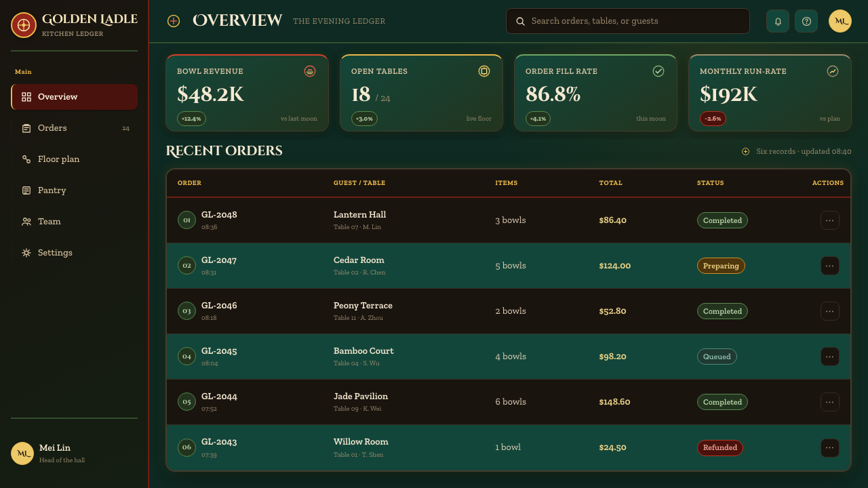This screenshot has width=868, height=488.
Task: Click Mei Lin name in sidebar footer
Action: tap(55, 448)
